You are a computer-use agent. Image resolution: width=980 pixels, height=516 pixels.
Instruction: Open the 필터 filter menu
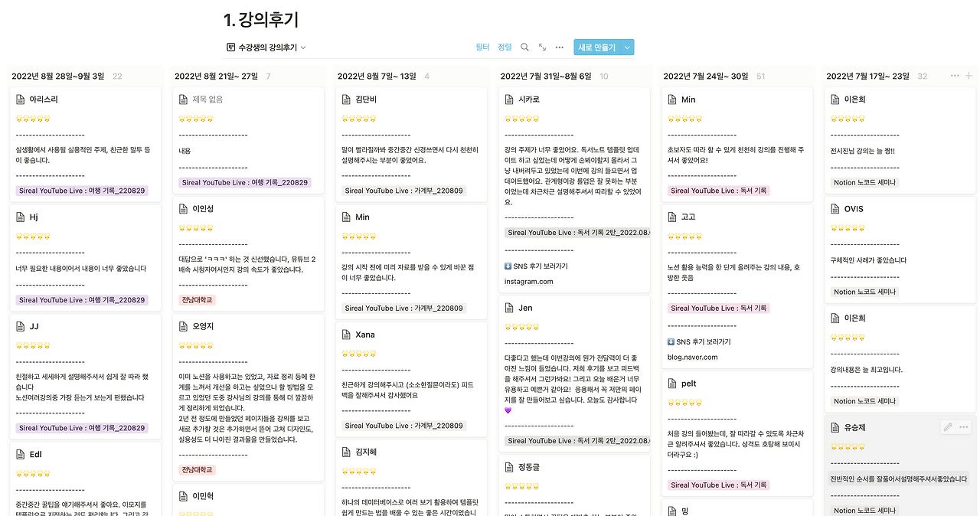482,47
